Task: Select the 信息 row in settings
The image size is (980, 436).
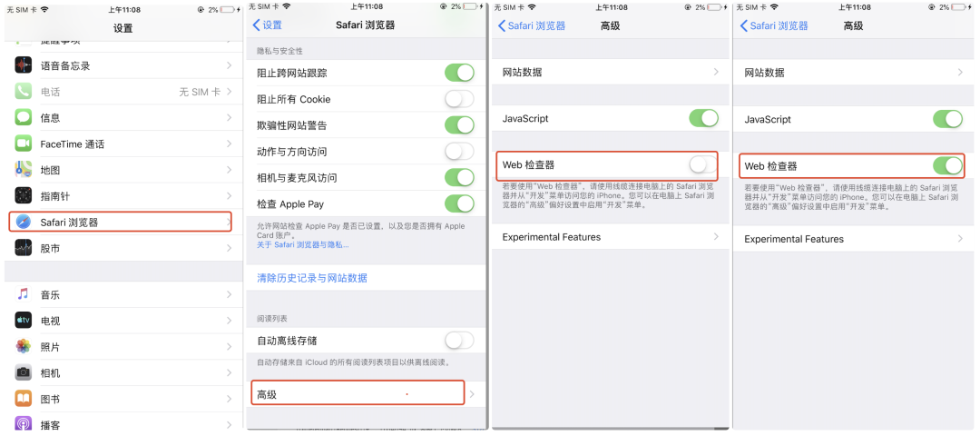Action: (123, 117)
